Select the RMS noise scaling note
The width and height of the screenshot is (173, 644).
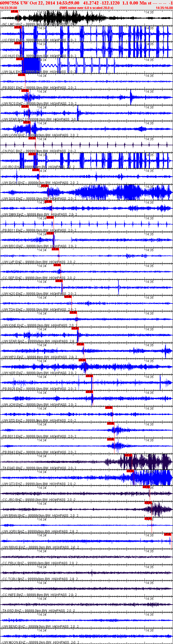[86, 8]
